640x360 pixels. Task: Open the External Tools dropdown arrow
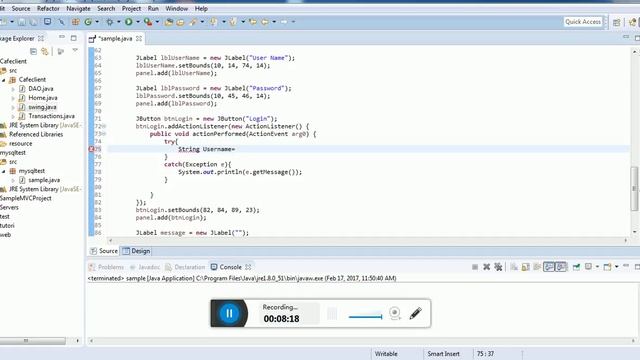(x=157, y=22)
